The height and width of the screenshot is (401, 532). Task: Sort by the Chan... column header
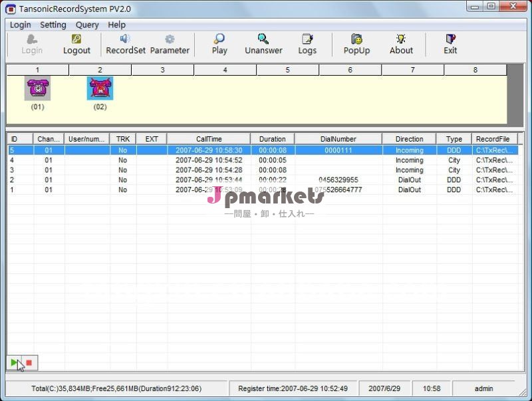click(49, 139)
